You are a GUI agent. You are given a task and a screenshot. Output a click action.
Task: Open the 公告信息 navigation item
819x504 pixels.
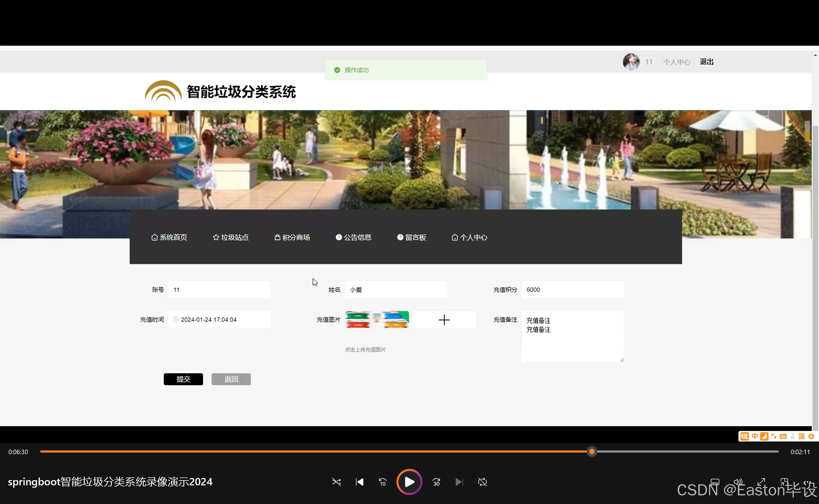pyautogui.click(x=353, y=237)
